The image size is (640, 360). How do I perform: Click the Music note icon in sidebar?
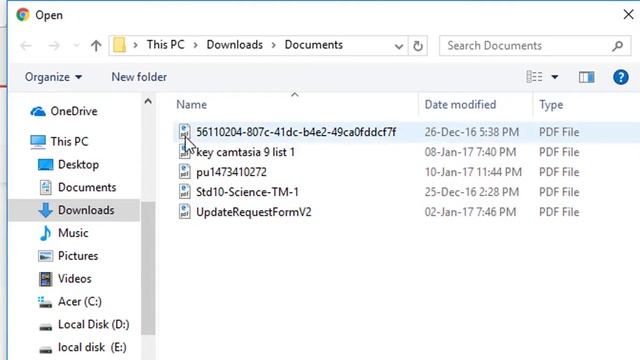[x=45, y=233]
